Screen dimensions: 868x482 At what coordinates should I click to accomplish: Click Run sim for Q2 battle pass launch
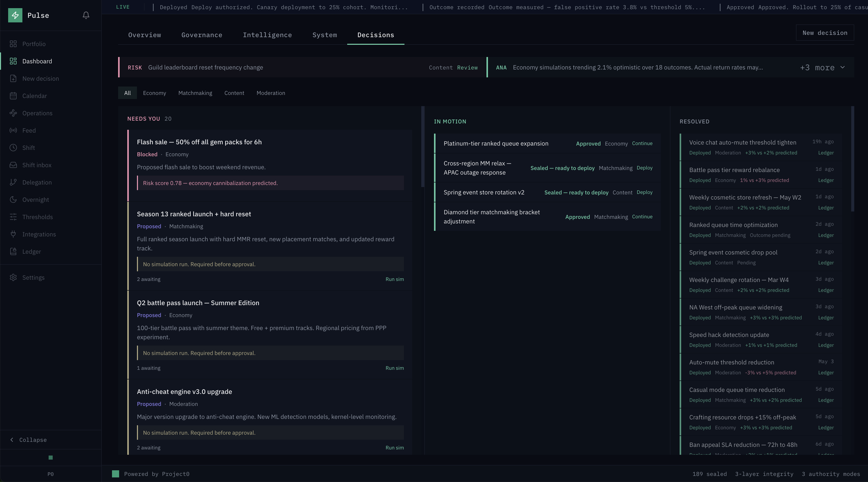[x=395, y=368]
